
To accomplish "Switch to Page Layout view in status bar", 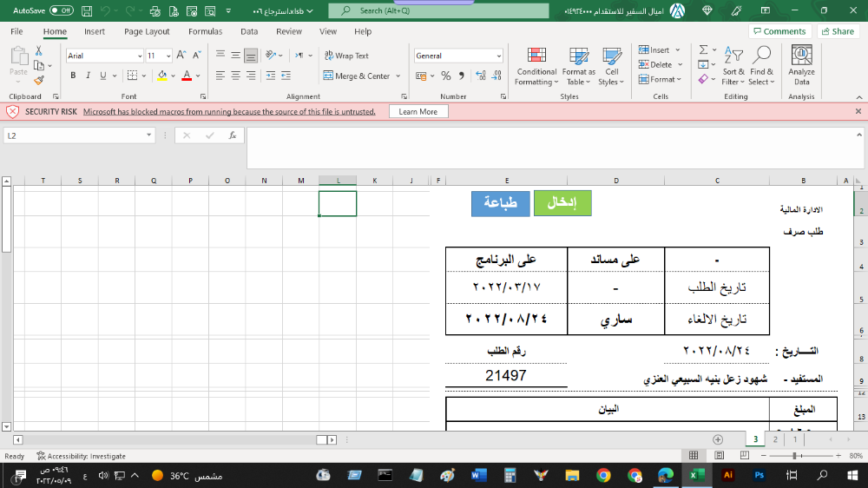I will 718,456.
